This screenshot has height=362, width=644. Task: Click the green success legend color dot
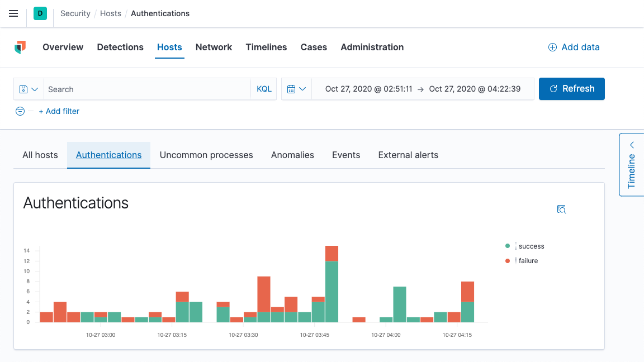tap(508, 246)
